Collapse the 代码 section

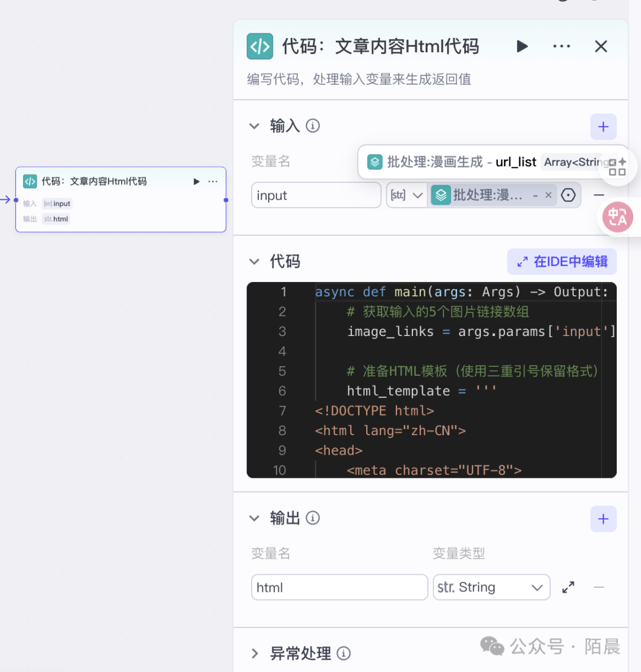tap(255, 261)
